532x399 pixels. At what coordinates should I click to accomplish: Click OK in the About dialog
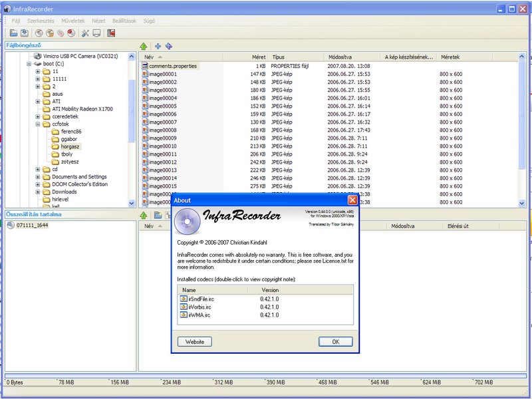click(x=336, y=342)
